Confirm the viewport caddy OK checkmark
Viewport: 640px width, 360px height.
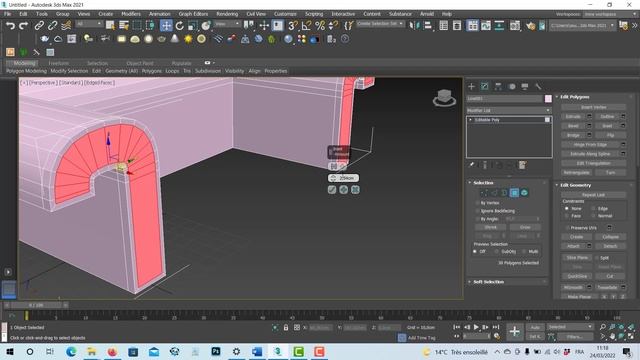point(332,190)
